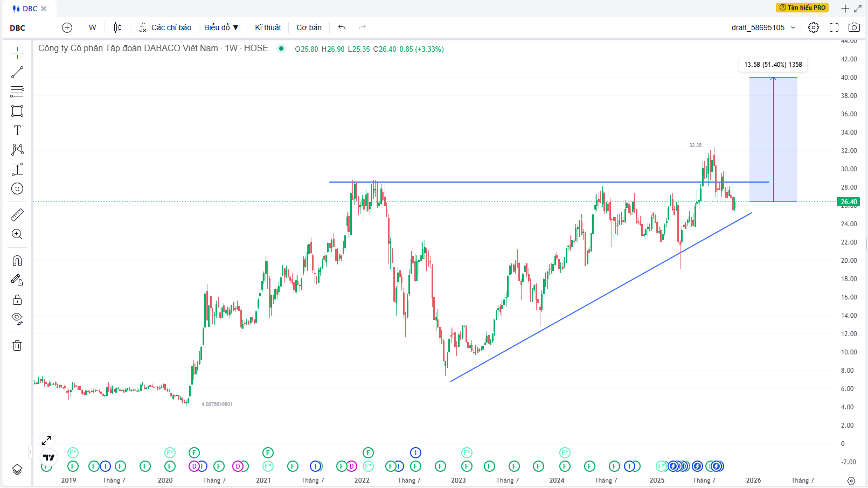
Task: Open the draft_58695105 layout dropdown
Action: click(763, 27)
